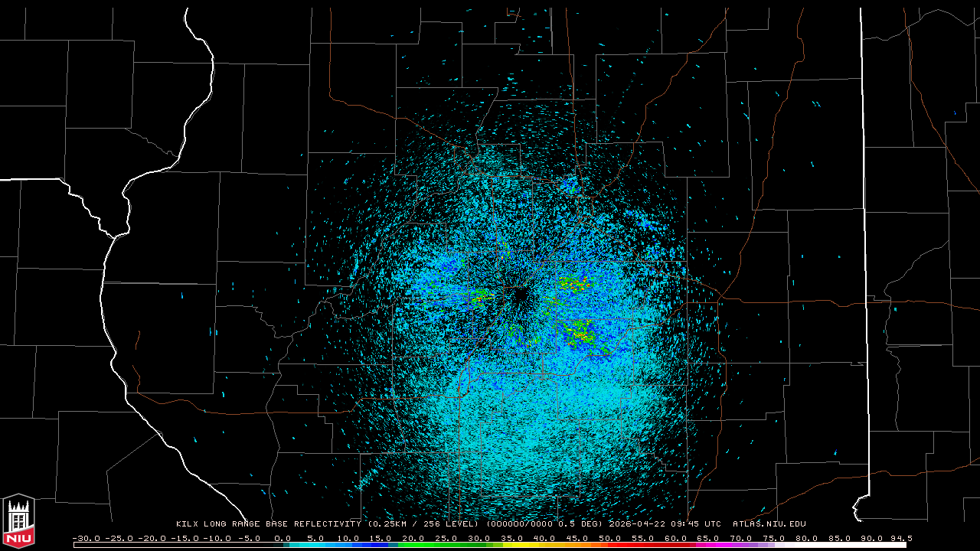Click the 2026-04-22 09:45 UTC timestamp
The height and width of the screenshot is (551, 980).
point(665,524)
